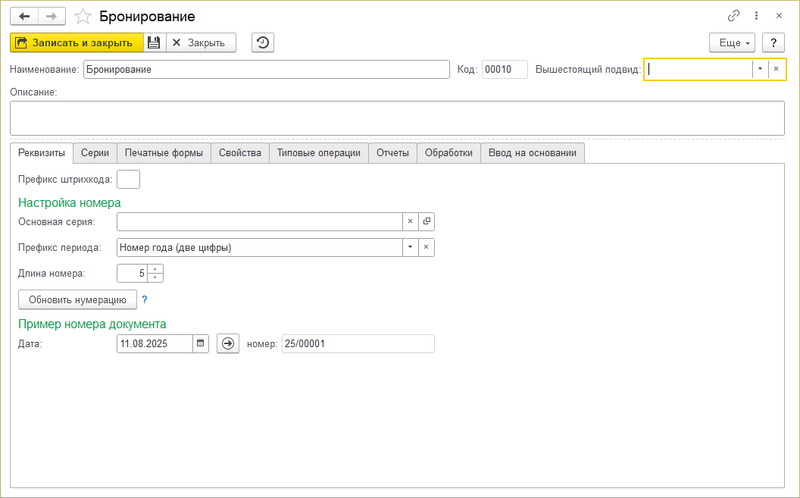Click the Длина номера value field
Viewport: 800px width, 498px height.
point(132,273)
